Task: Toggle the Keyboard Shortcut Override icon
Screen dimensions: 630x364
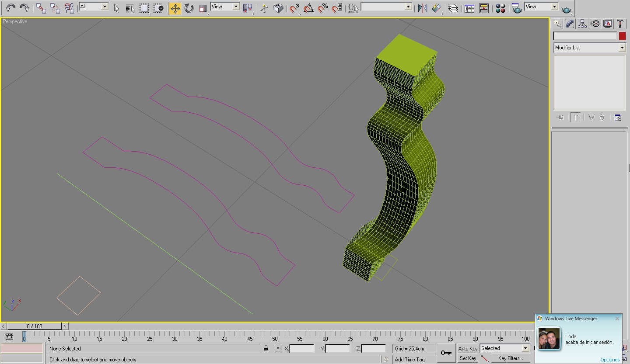Action: [278, 8]
